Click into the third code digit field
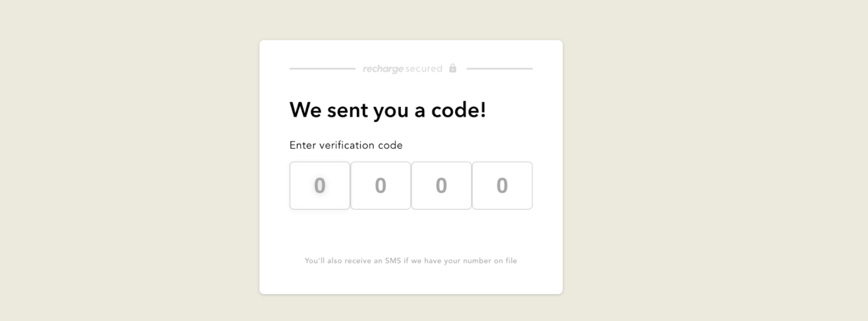 (x=441, y=186)
